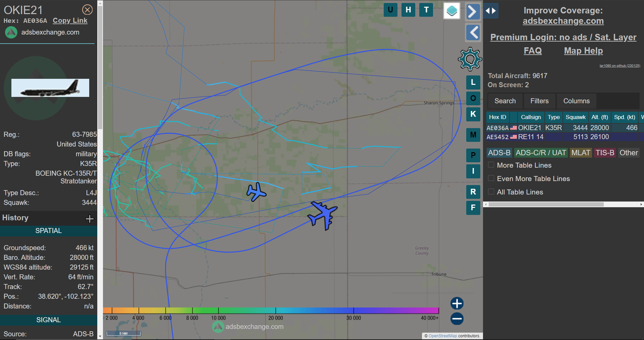Zoom out with the minus button

[457, 319]
